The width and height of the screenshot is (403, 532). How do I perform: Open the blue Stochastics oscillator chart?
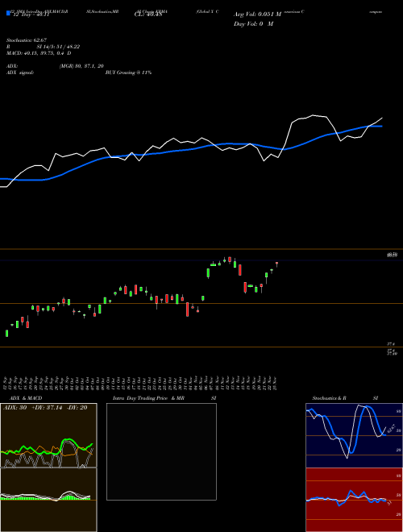(x=354, y=435)
